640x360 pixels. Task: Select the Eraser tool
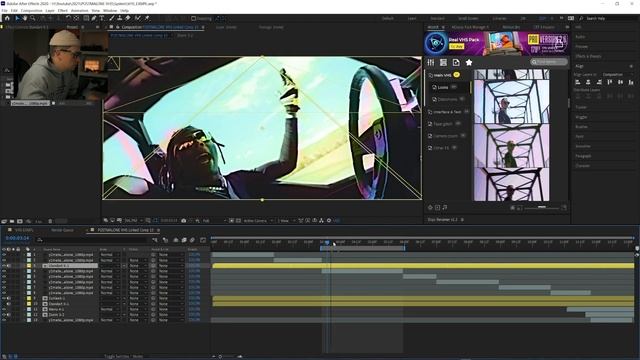point(128,18)
